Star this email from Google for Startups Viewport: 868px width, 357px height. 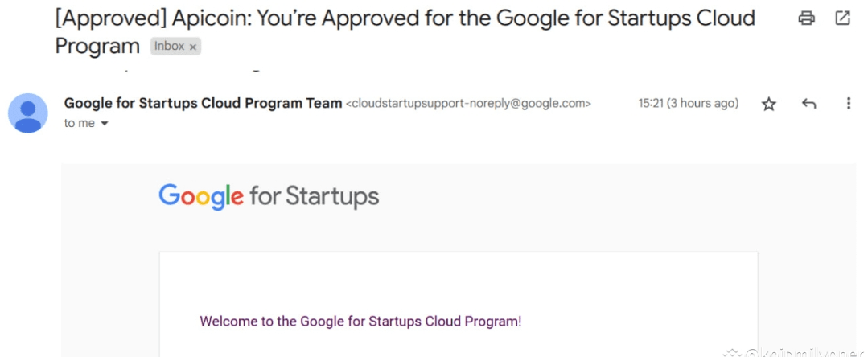[769, 104]
